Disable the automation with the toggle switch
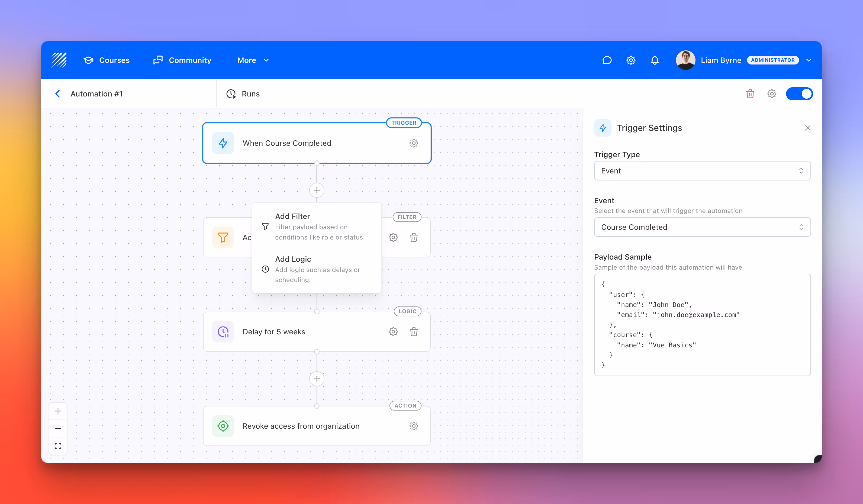Screen dimensions: 863x504 click(800, 93)
